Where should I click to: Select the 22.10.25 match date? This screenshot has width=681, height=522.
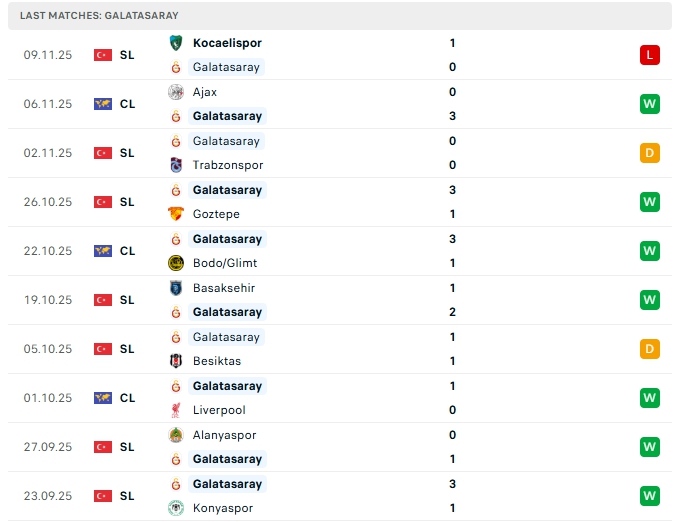48,251
